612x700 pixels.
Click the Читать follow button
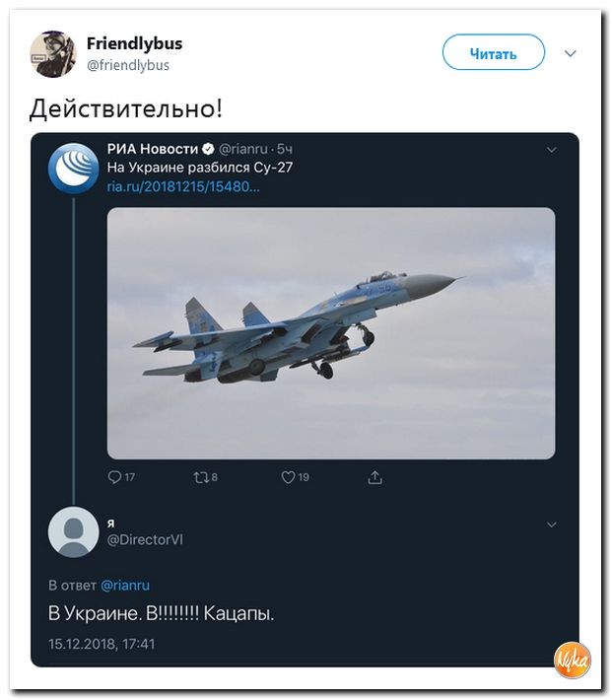[494, 52]
